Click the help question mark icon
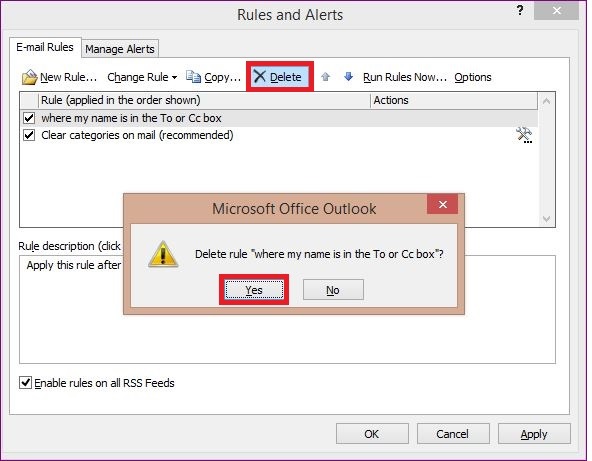This screenshot has height=461, width=592. click(520, 10)
